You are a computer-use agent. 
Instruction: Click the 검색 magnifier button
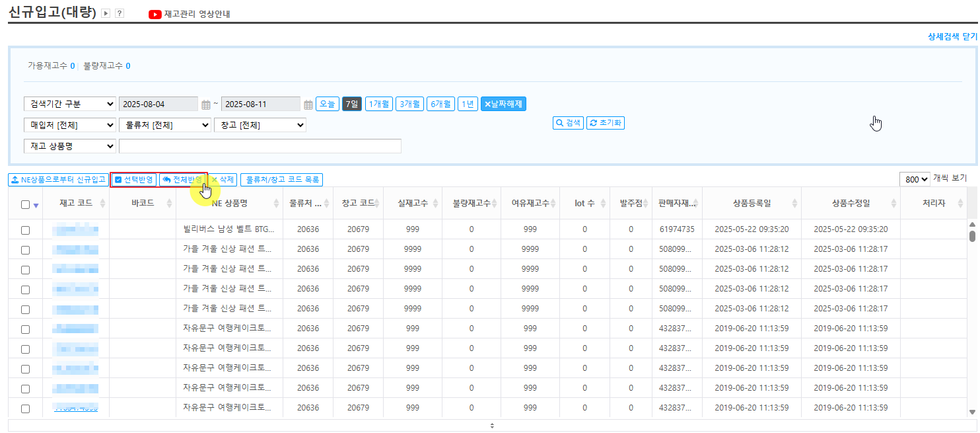568,123
